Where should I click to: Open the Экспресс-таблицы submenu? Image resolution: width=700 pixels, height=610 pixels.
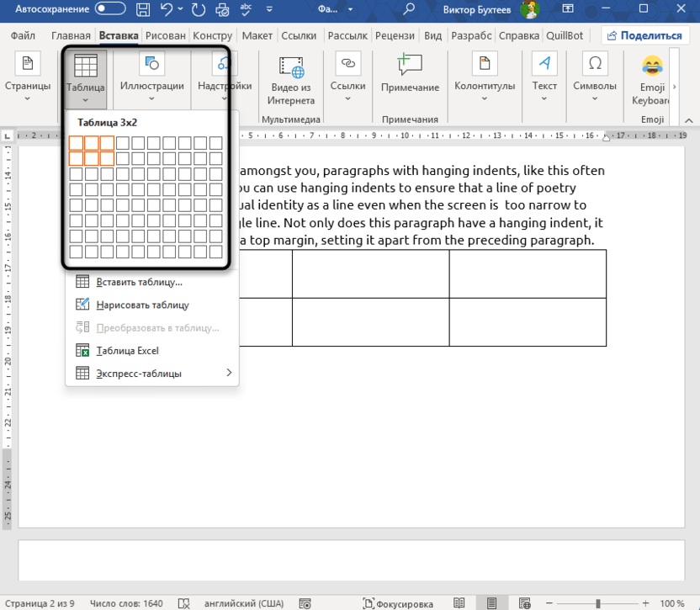[x=151, y=374]
